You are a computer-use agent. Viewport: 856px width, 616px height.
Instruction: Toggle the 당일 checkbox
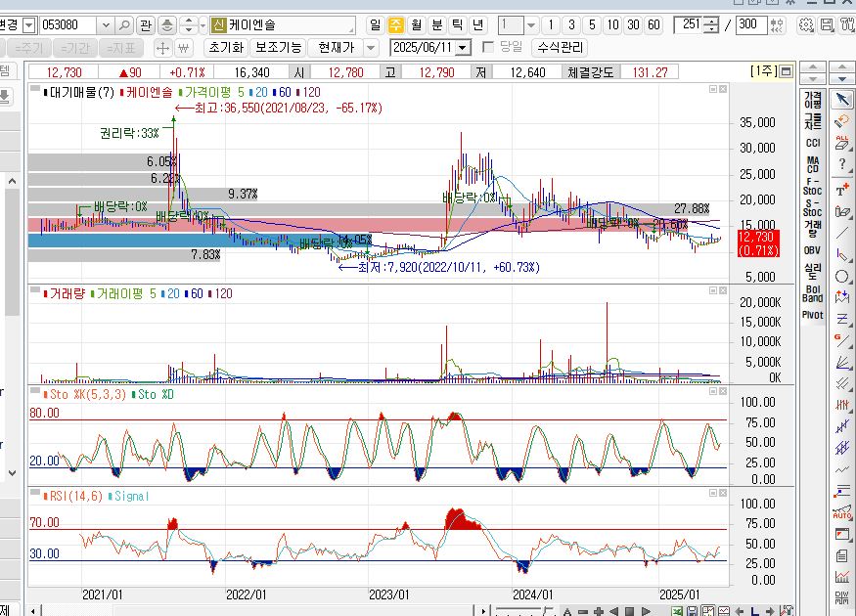488,48
